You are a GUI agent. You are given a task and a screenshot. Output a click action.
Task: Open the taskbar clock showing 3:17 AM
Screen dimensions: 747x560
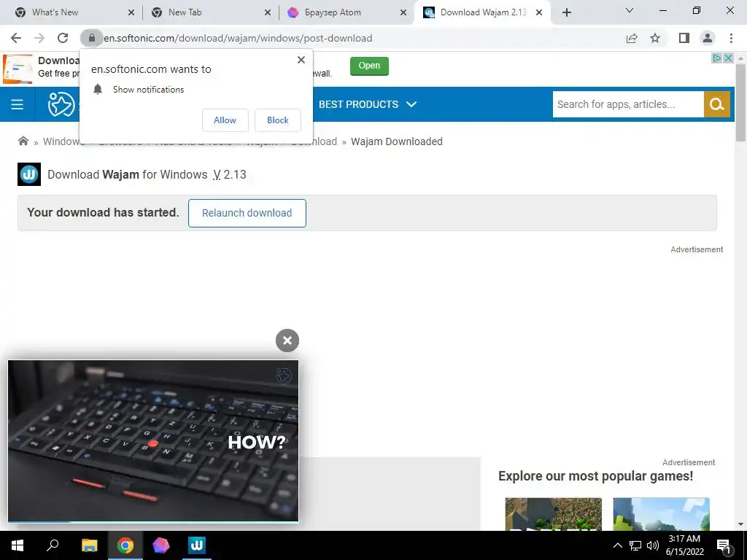click(x=684, y=545)
